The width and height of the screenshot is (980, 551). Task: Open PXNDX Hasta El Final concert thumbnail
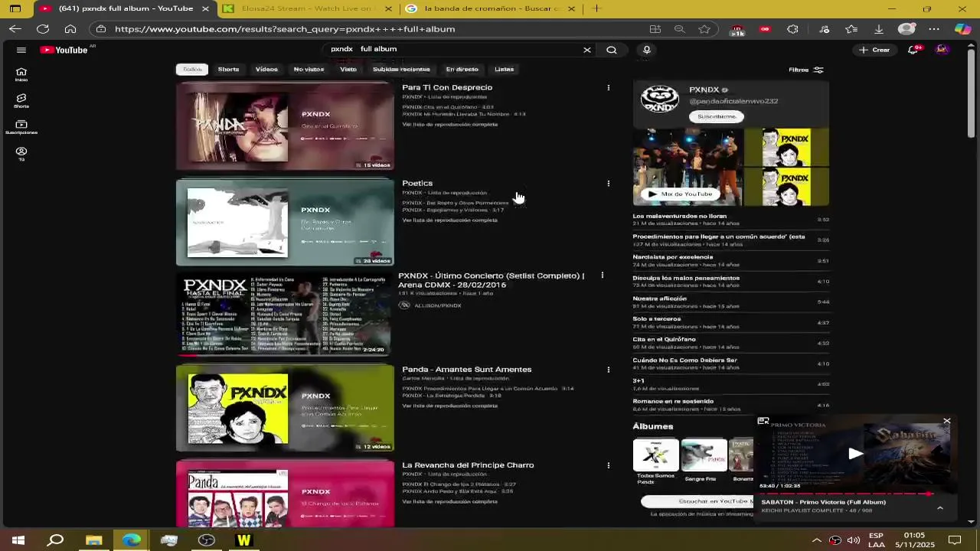coord(285,314)
